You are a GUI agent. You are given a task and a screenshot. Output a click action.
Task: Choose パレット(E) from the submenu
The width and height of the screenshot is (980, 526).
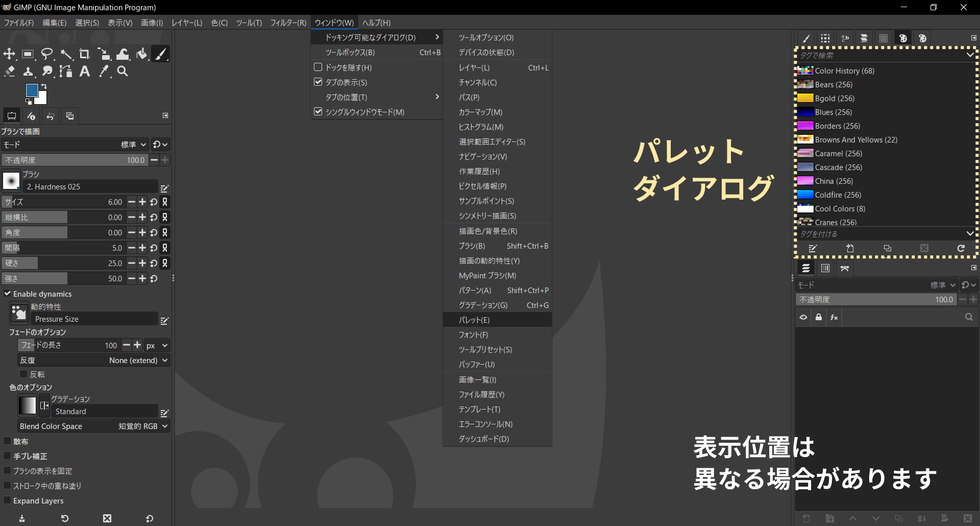click(498, 320)
